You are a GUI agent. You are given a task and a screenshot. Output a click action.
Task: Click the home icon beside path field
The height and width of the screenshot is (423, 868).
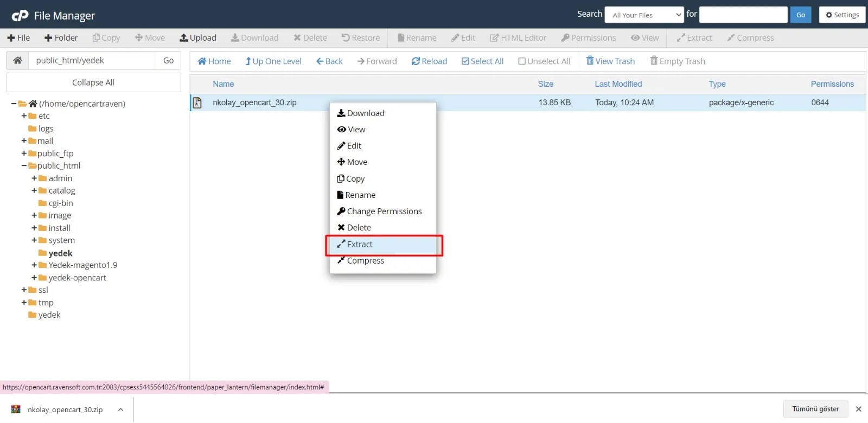(17, 60)
